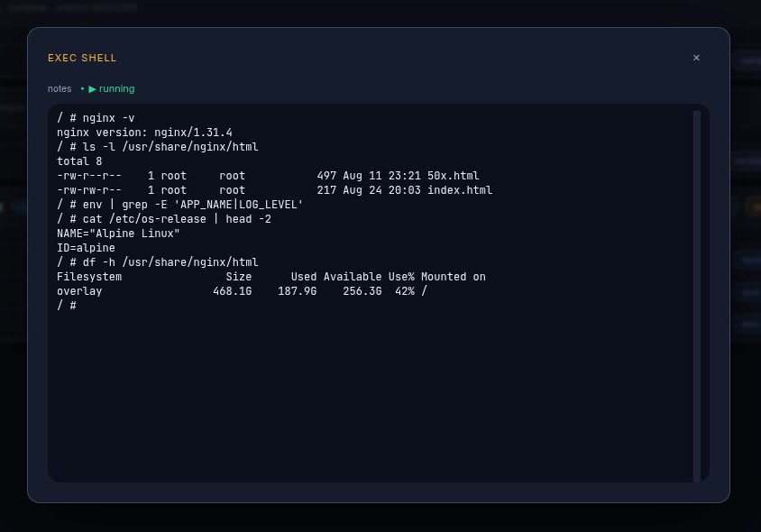Click the 'Aug 24 20:03' timestamp
This screenshot has height=532, width=761.
click(381, 190)
